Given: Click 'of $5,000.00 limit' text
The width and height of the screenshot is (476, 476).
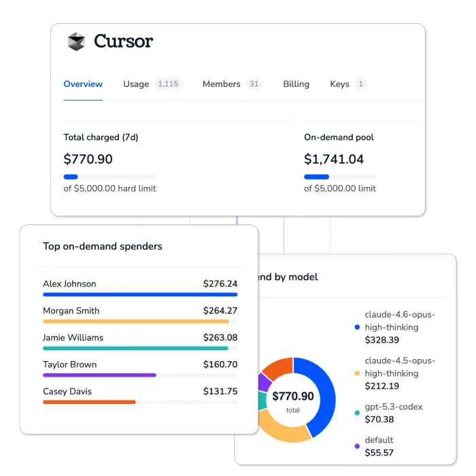Looking at the screenshot, I should click(340, 188).
